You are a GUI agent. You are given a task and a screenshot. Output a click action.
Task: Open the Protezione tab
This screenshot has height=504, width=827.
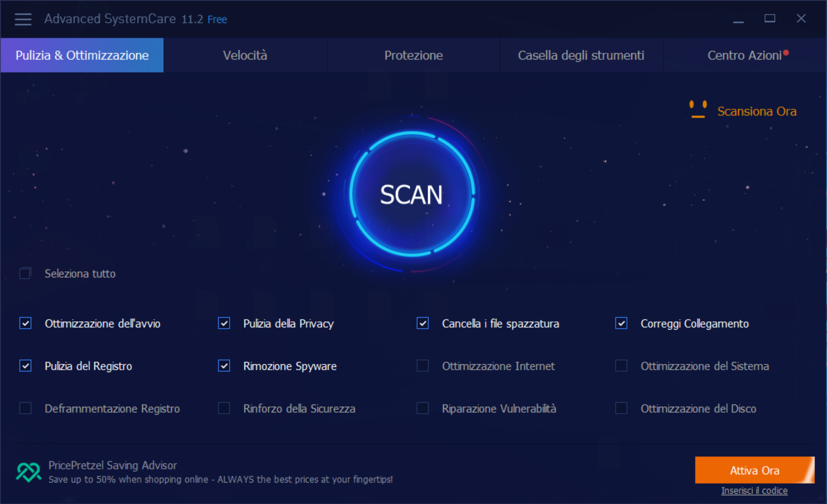[413, 55]
